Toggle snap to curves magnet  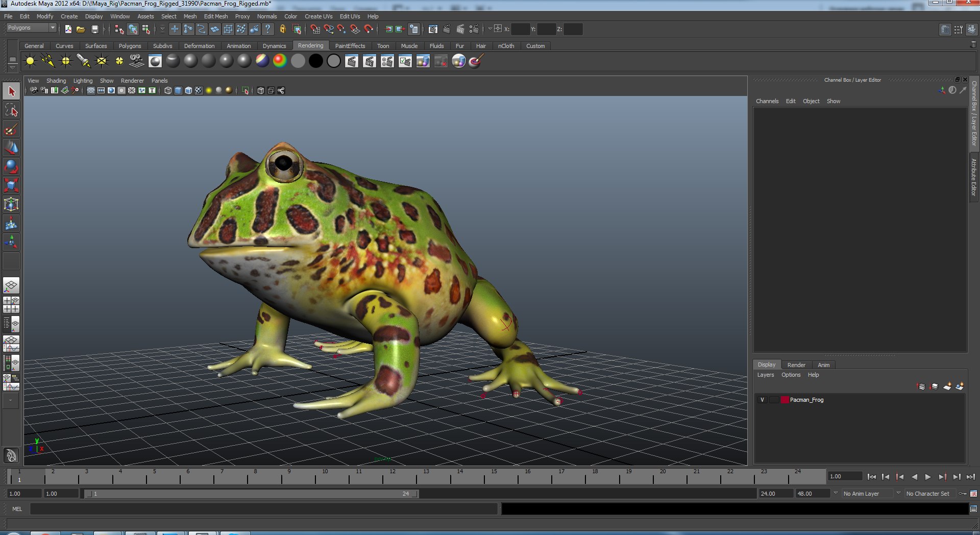[x=329, y=29]
